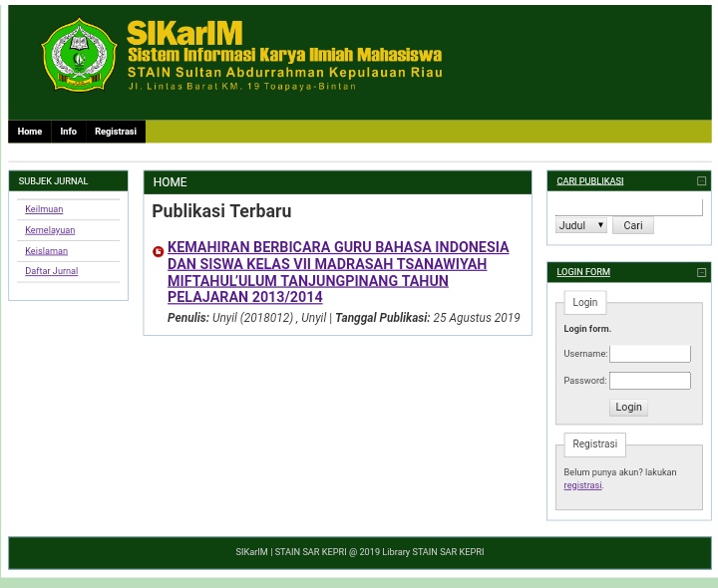The height and width of the screenshot is (588, 718).
Task: Click the Publikasi Terbaru heading
Action: 221,211
